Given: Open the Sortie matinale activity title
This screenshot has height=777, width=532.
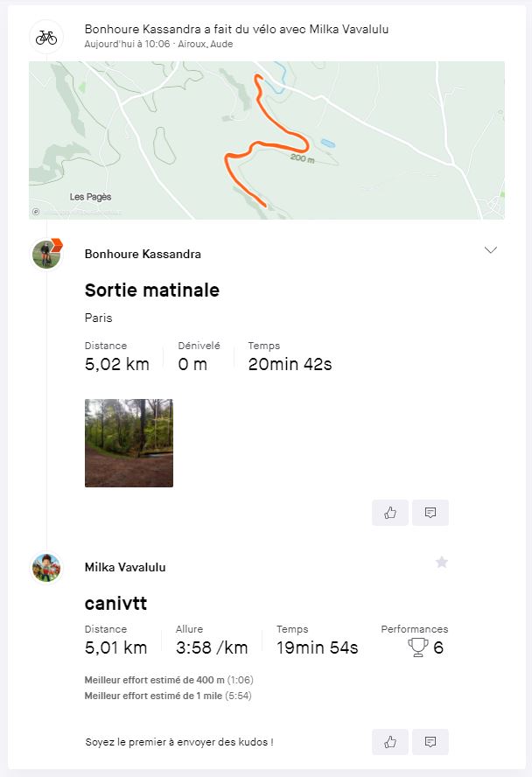Looking at the screenshot, I should tap(152, 290).
